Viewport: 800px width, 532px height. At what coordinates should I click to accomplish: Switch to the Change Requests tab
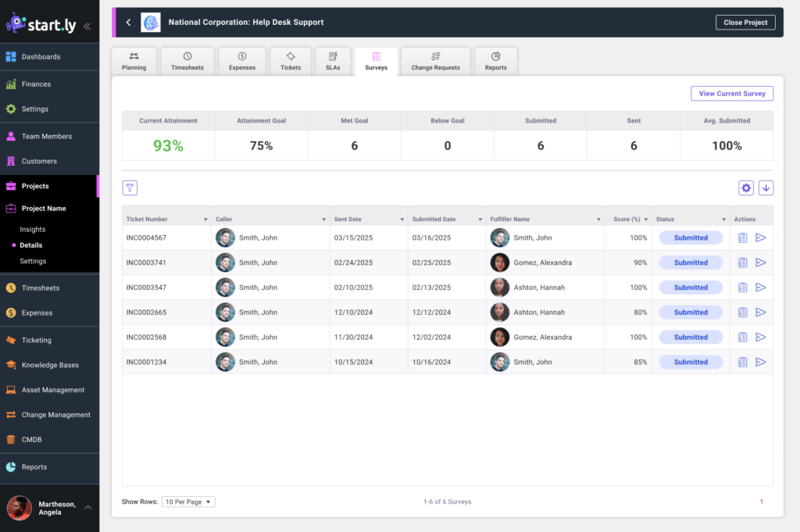(435, 62)
